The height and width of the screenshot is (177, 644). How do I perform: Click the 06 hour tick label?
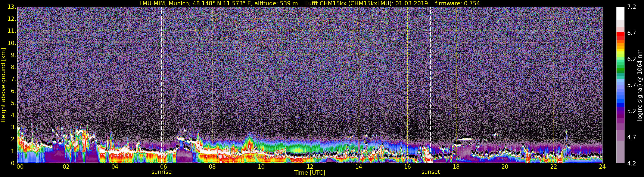tap(164, 167)
